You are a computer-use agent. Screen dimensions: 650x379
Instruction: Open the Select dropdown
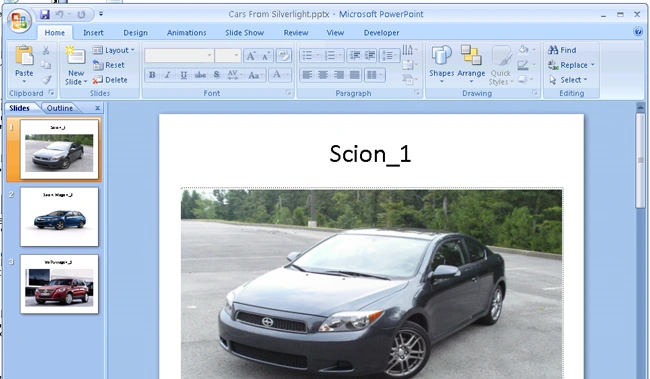[568, 80]
